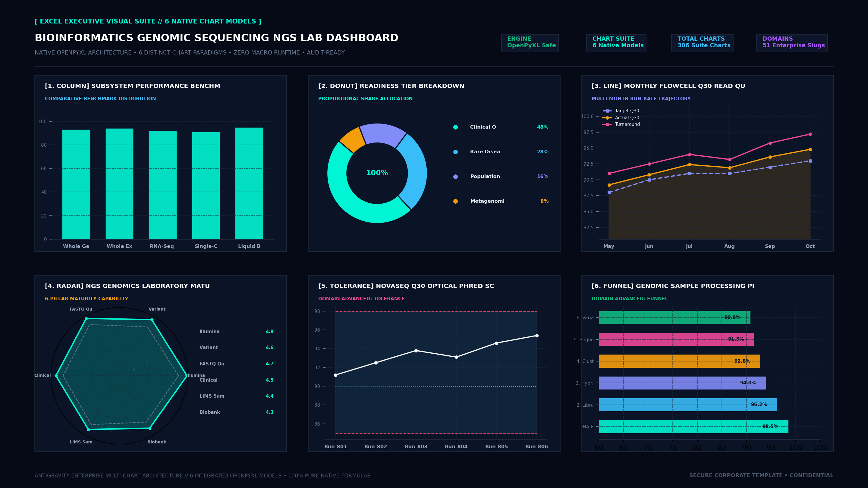Click the 1. DNA E funnel bar
Image resolution: width=868 pixels, height=488 pixels.
(x=693, y=426)
